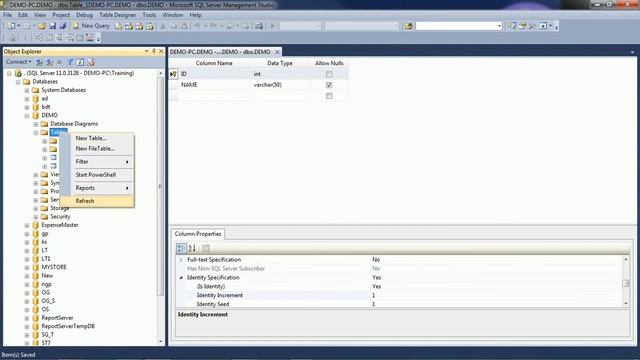Click the Connect Object Explorer icon
Screen dimensions: 640x360
[39, 62]
